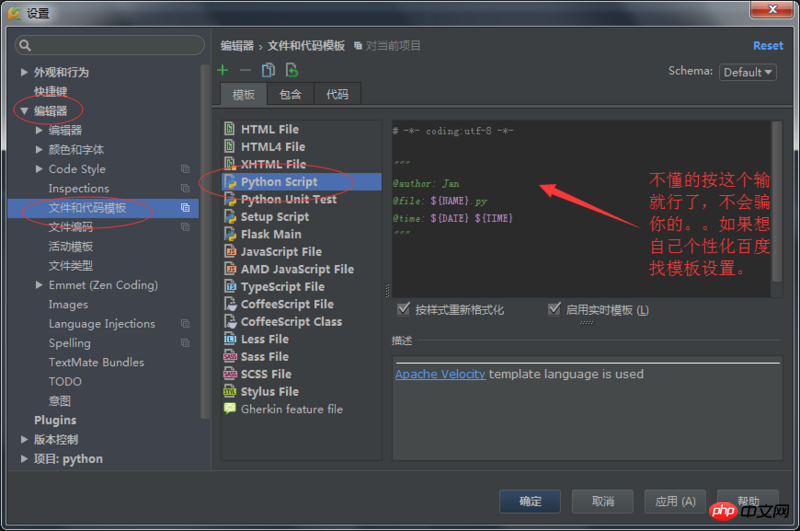800x531 pixels.
Task: Select 文件和代码模板 in the tree
Action: tap(103, 208)
